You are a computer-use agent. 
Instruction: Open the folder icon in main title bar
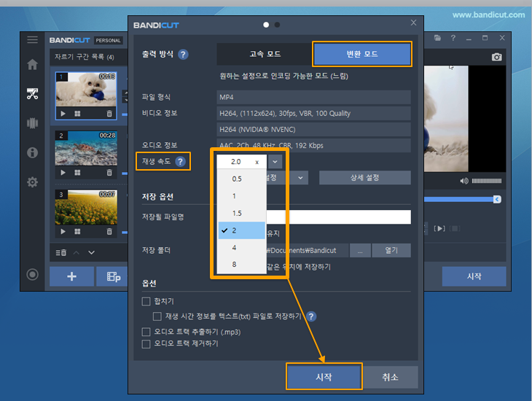click(437, 38)
